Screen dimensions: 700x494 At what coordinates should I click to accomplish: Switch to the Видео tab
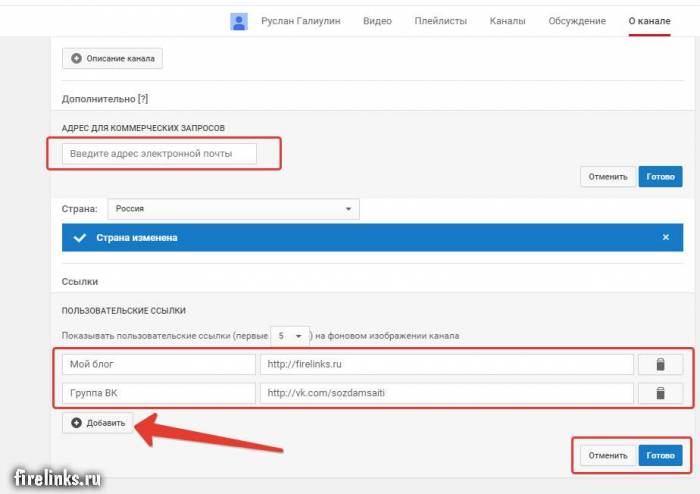pyautogui.click(x=377, y=21)
